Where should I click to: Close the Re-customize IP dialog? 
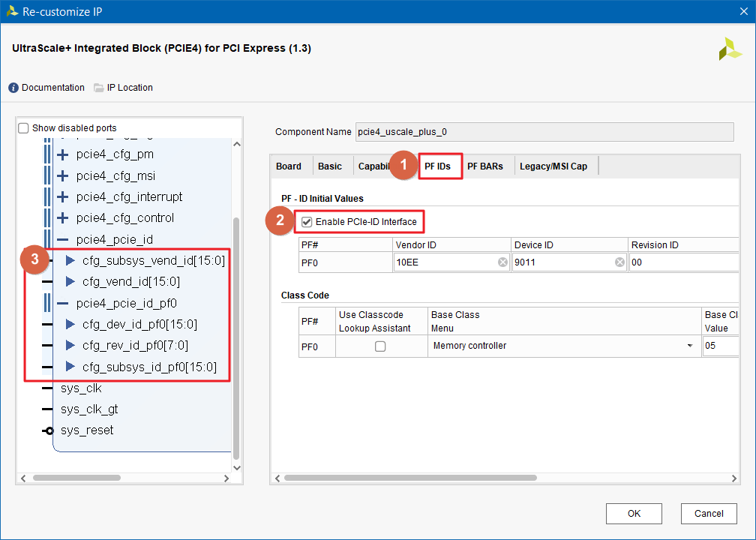744,11
